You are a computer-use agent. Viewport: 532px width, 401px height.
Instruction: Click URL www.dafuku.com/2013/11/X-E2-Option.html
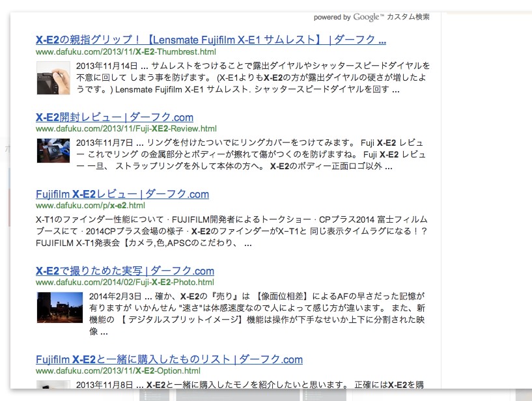118,371
